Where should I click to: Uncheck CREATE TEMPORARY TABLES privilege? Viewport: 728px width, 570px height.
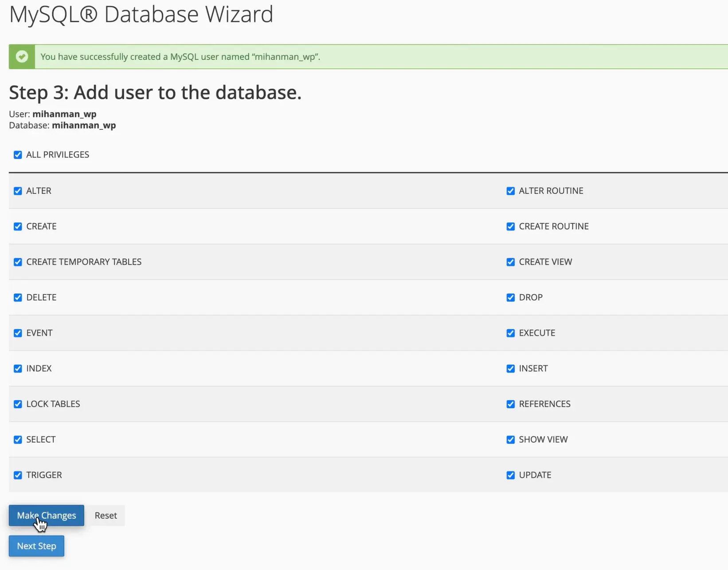coord(18,262)
